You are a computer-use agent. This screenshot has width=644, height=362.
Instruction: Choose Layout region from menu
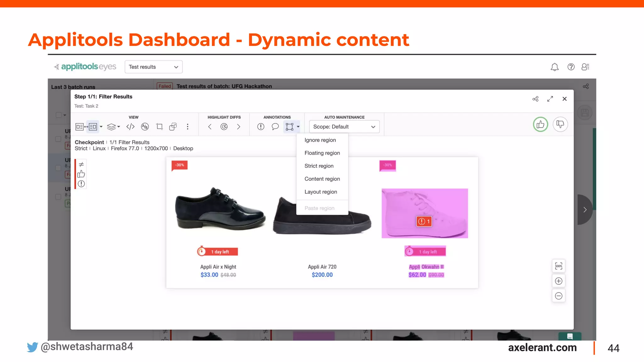click(322, 192)
